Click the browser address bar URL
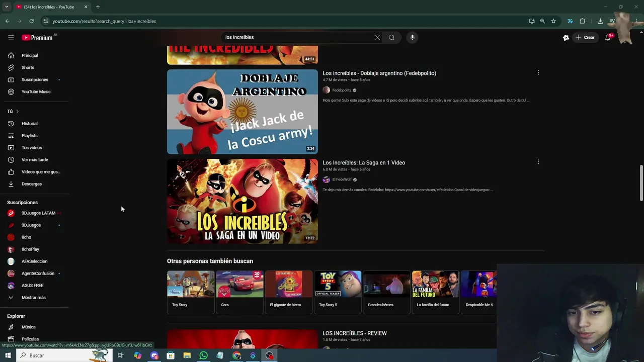Viewport: 644px width, 362px height. 104,21
